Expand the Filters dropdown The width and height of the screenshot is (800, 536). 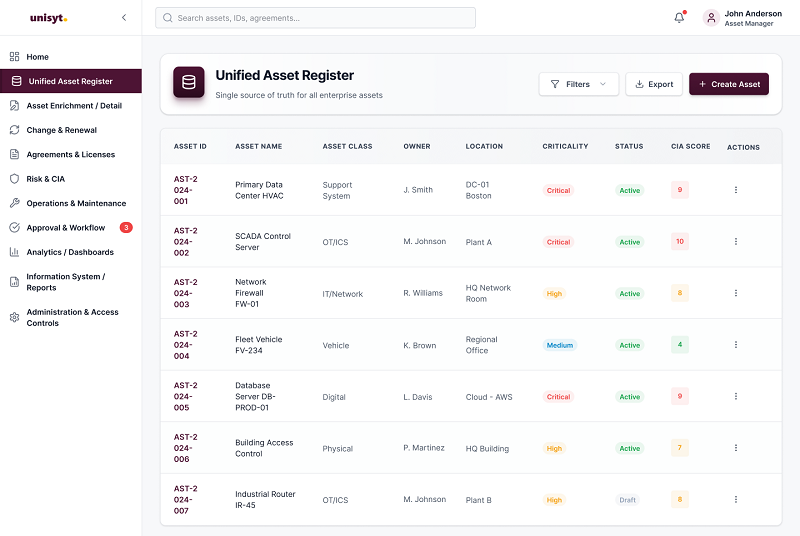(x=579, y=84)
